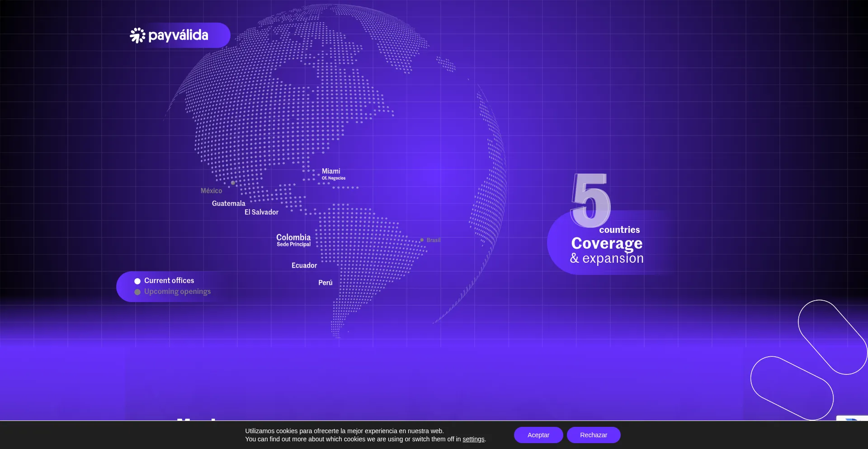This screenshot has width=868, height=449.
Task: Select the Colombia Sede Principal label
Action: [x=293, y=240]
